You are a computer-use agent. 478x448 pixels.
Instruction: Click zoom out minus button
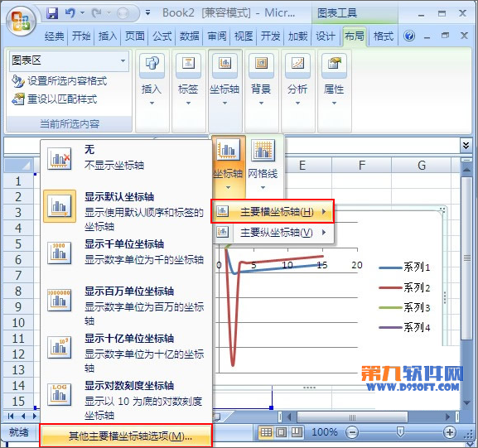point(352,432)
